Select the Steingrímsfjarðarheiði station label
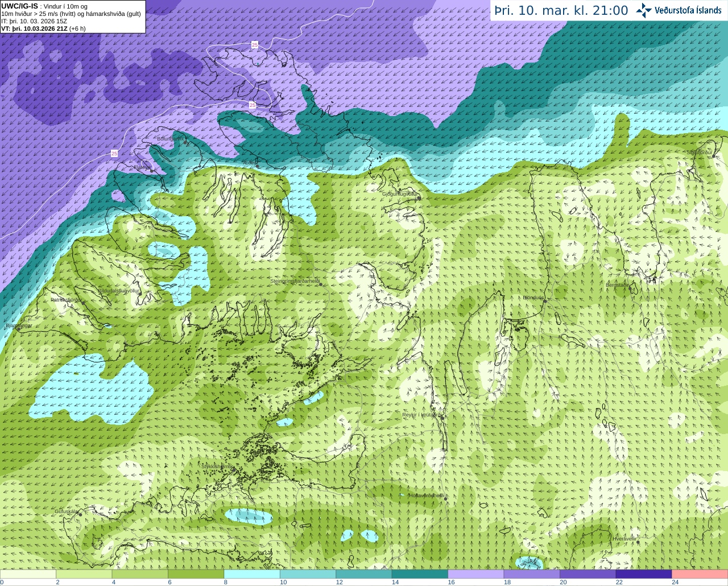The image size is (728, 586). coord(295,281)
